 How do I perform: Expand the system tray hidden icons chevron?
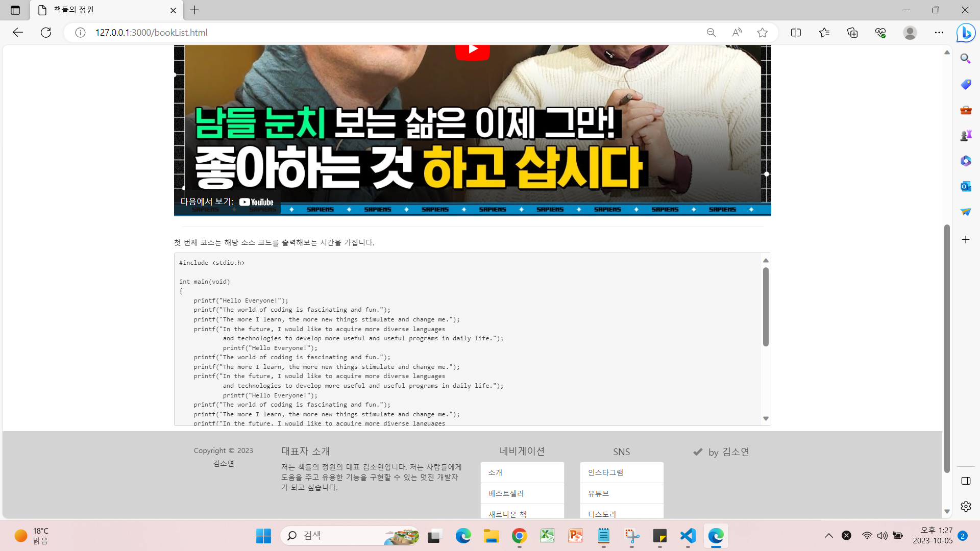(x=828, y=536)
